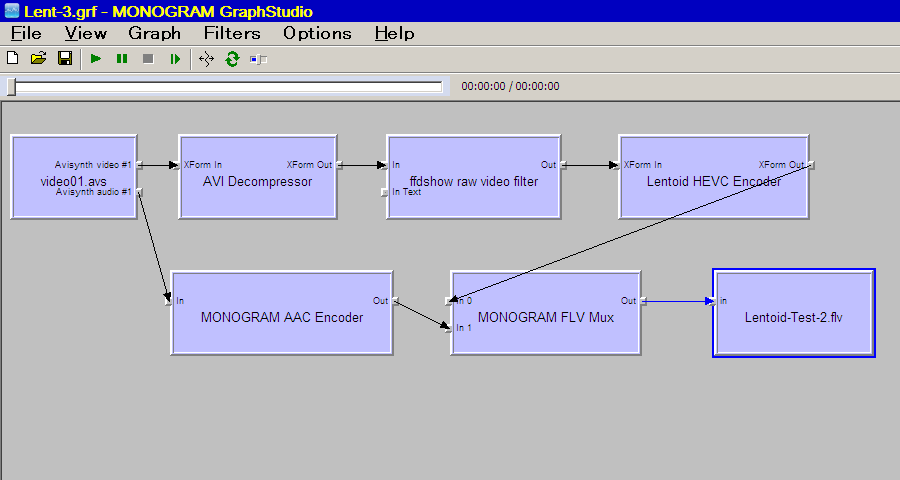Click AAC Encoder Out pin
The width and height of the screenshot is (900, 480).
pyautogui.click(x=395, y=301)
